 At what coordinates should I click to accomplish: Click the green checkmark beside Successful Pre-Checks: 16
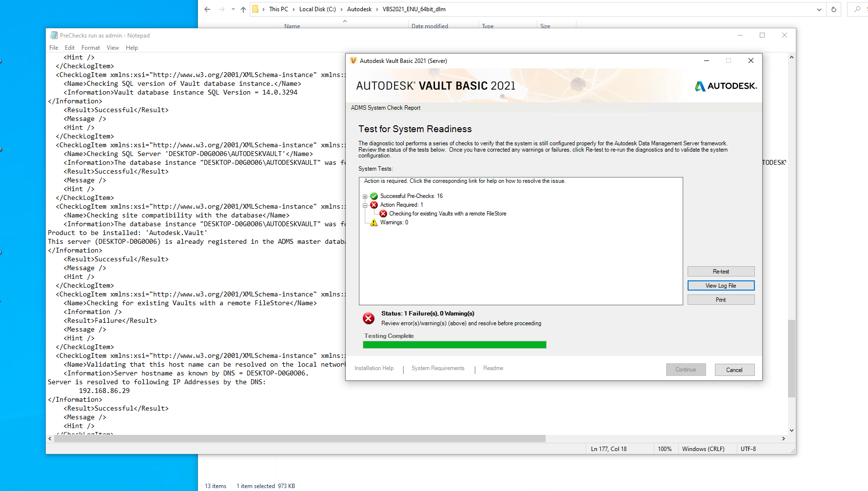click(374, 196)
